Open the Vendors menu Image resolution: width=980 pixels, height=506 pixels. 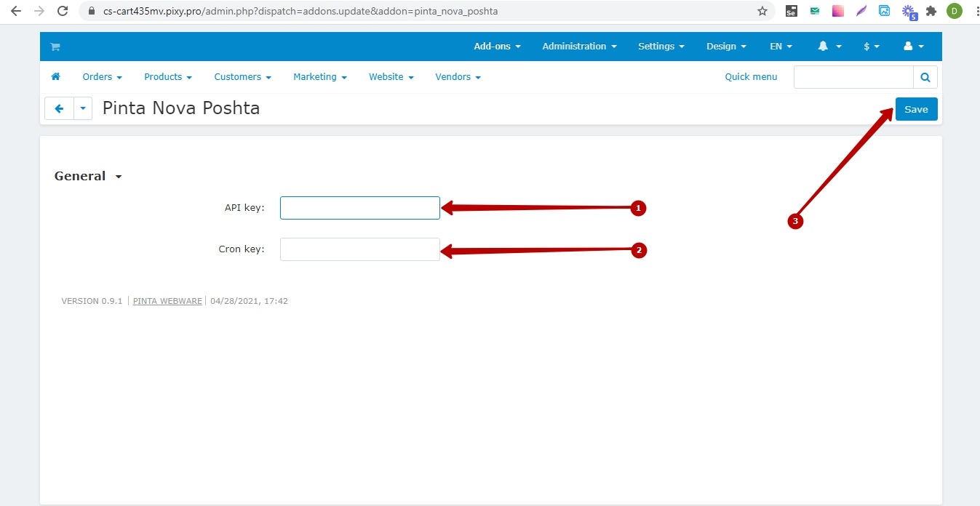[x=458, y=76]
